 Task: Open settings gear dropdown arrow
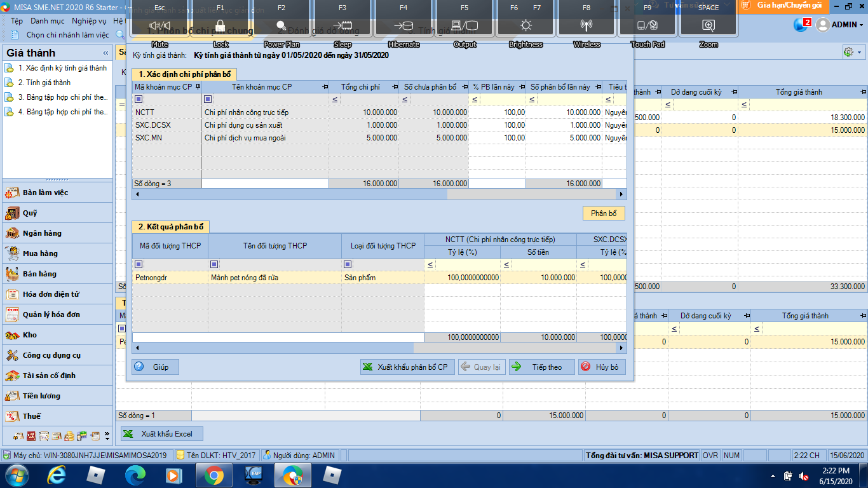click(x=860, y=53)
